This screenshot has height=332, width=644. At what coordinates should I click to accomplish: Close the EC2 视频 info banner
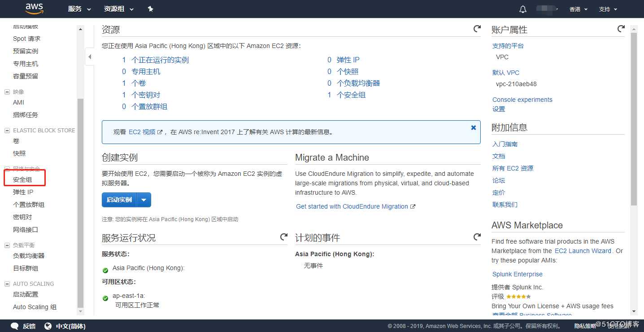pyautogui.click(x=474, y=127)
